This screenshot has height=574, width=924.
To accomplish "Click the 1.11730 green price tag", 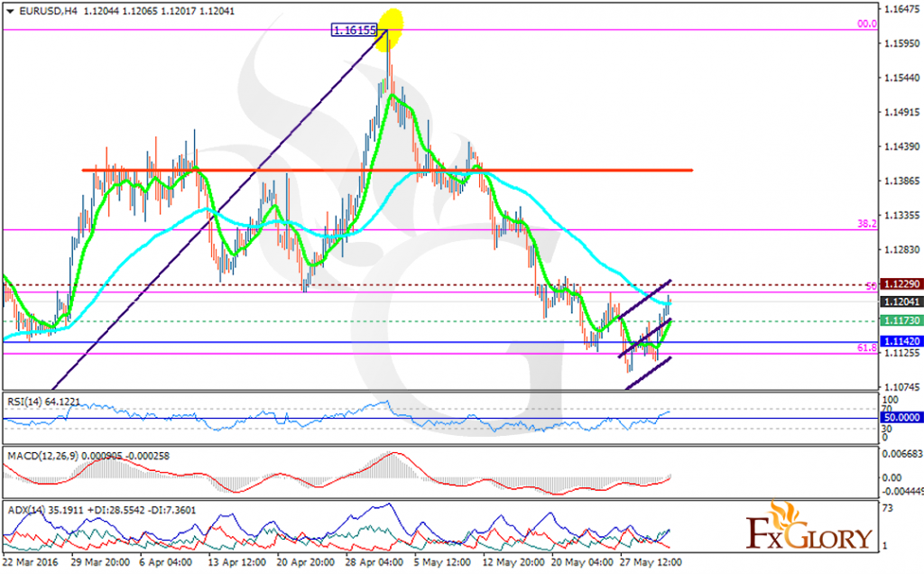I will (901, 320).
